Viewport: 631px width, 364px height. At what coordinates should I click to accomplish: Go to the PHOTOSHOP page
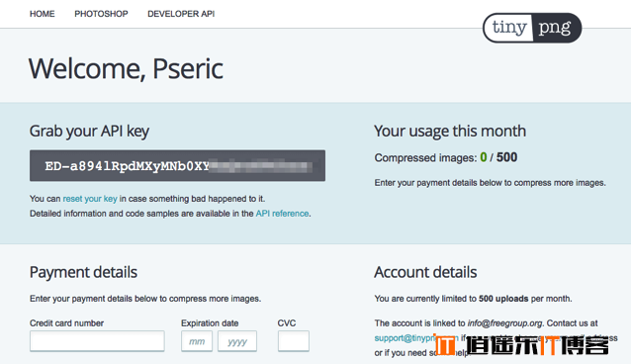(x=101, y=14)
